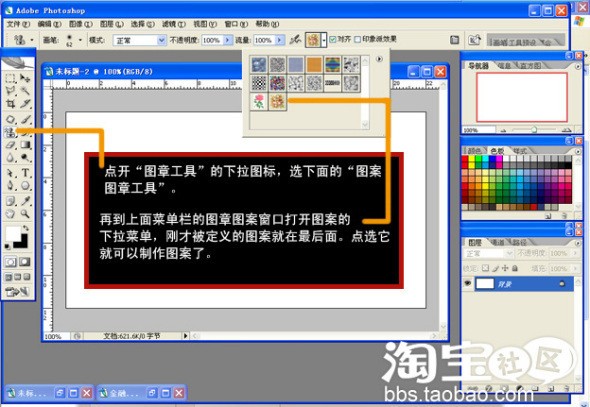Select the Type tool
The image size is (590, 407).
pyautogui.click(x=25, y=173)
